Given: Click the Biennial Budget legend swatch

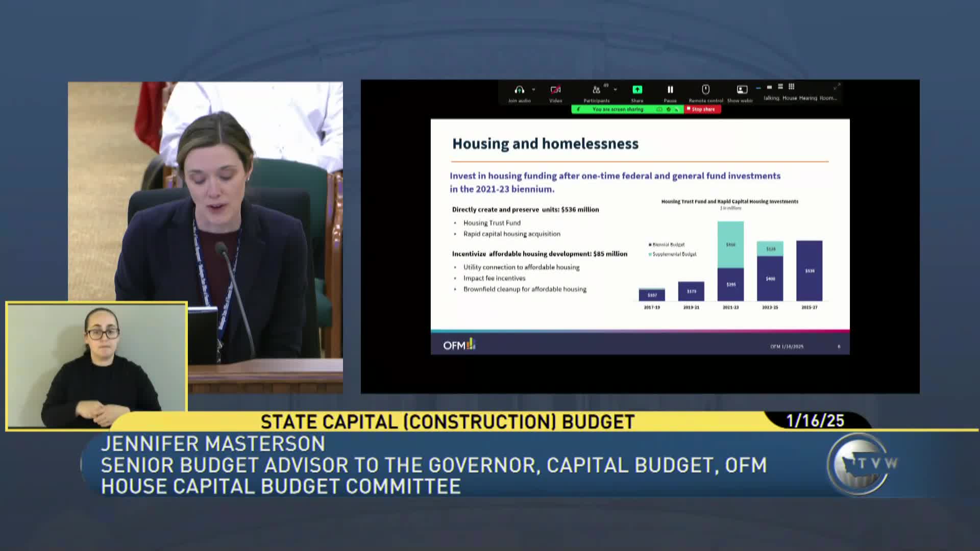Looking at the screenshot, I should coord(650,245).
